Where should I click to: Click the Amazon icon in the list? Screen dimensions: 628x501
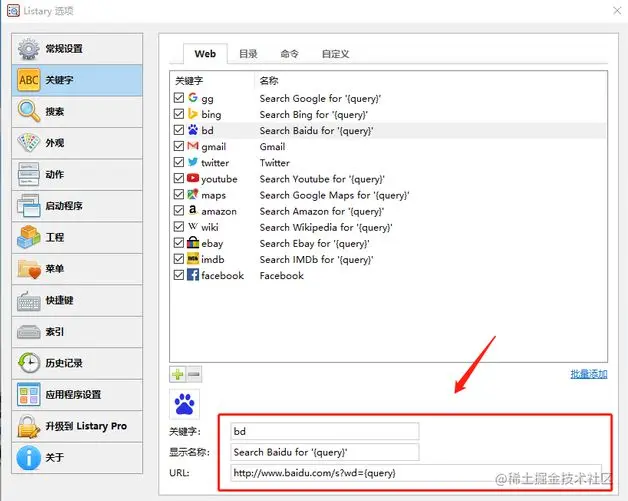tap(193, 210)
